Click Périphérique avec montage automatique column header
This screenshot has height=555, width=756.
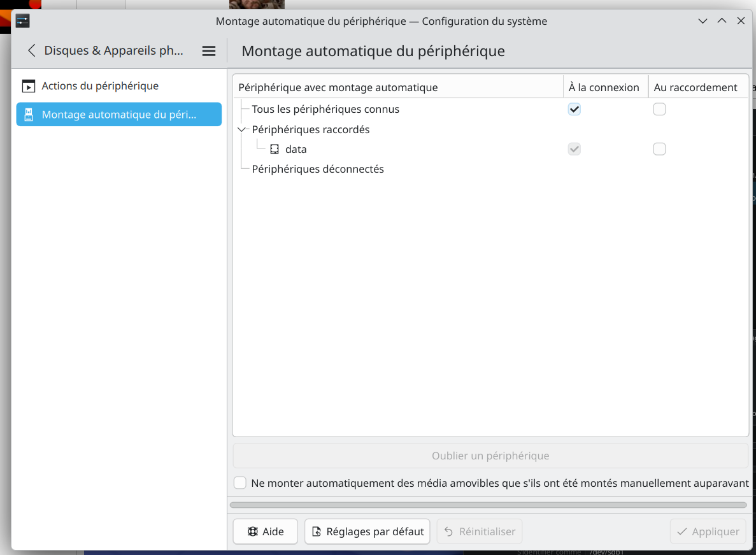[x=398, y=87]
